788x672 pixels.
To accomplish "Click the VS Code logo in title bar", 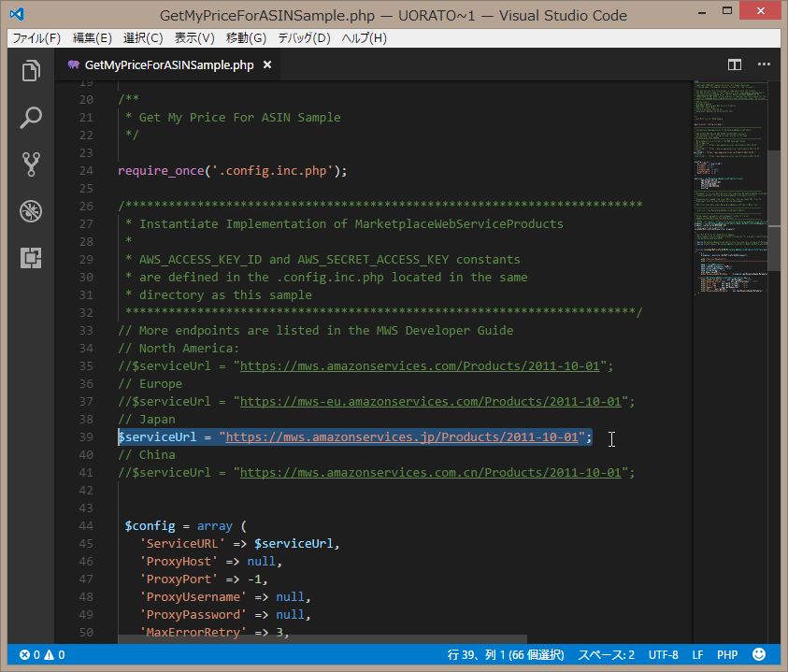I will pyautogui.click(x=17, y=14).
